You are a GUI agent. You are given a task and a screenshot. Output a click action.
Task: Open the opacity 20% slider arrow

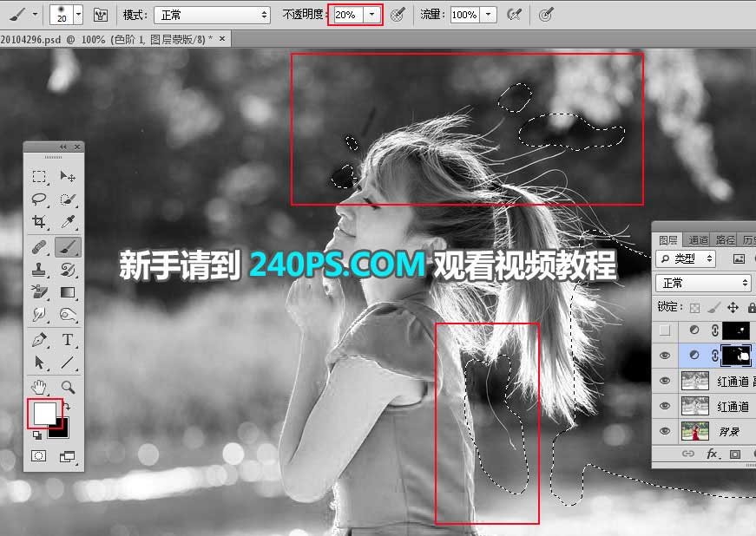pyautogui.click(x=371, y=15)
